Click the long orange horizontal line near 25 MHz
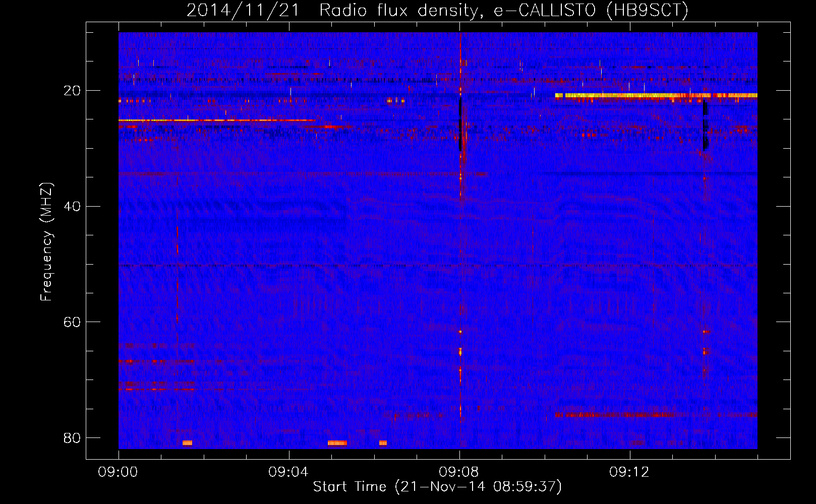 [x=217, y=120]
